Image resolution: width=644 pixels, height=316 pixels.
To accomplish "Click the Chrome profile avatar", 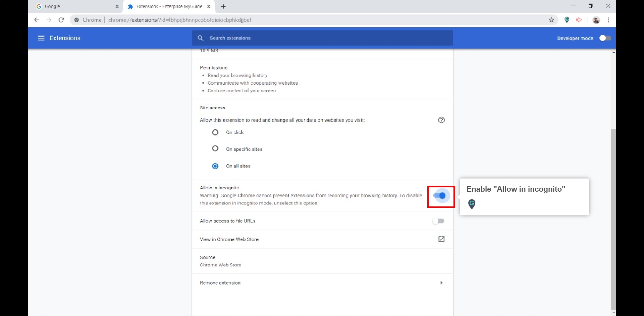I will click(x=596, y=20).
